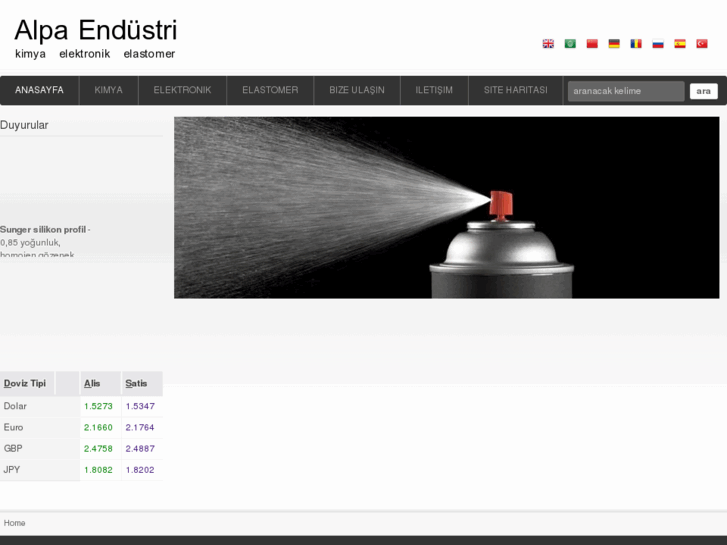Click the German flag icon
Viewport: 727px width, 545px height.
click(614, 44)
